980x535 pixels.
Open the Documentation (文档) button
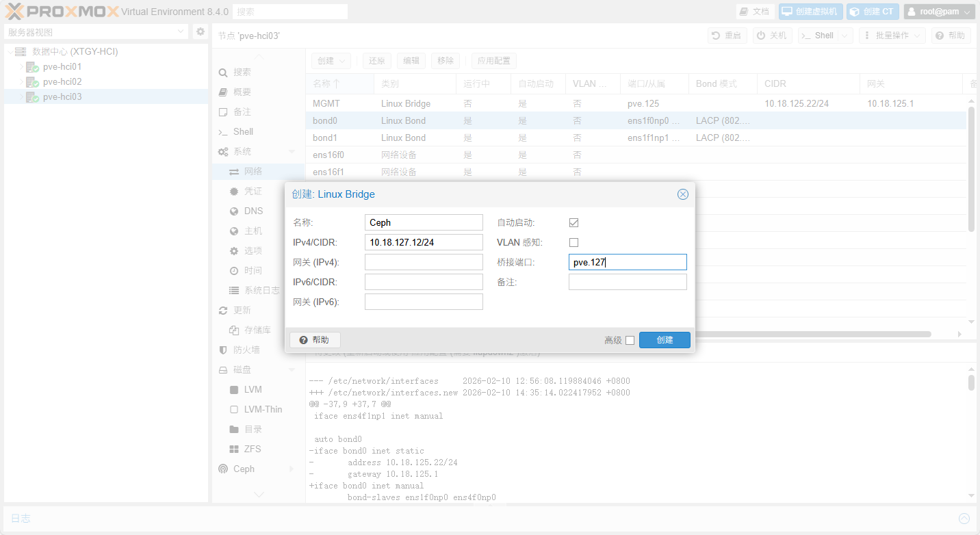(755, 12)
